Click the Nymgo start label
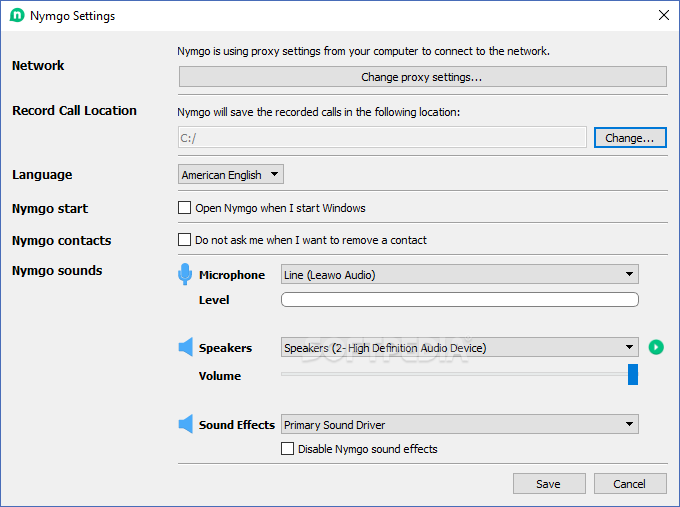This screenshot has height=507, width=680. 50,209
